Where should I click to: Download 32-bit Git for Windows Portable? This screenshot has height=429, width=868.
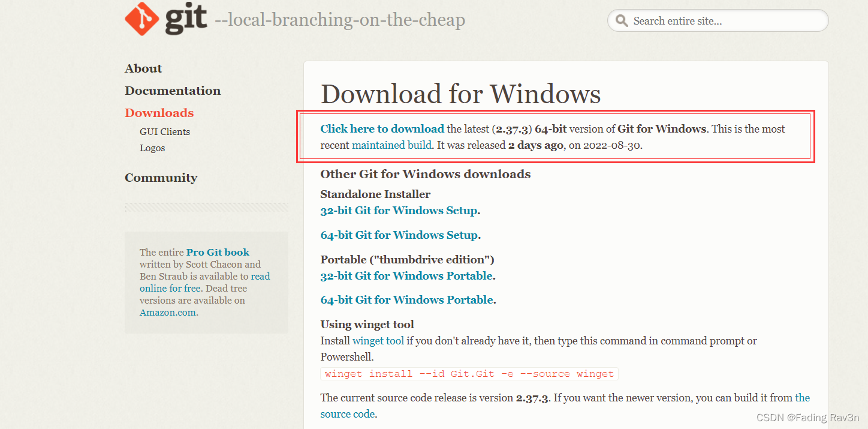(406, 276)
